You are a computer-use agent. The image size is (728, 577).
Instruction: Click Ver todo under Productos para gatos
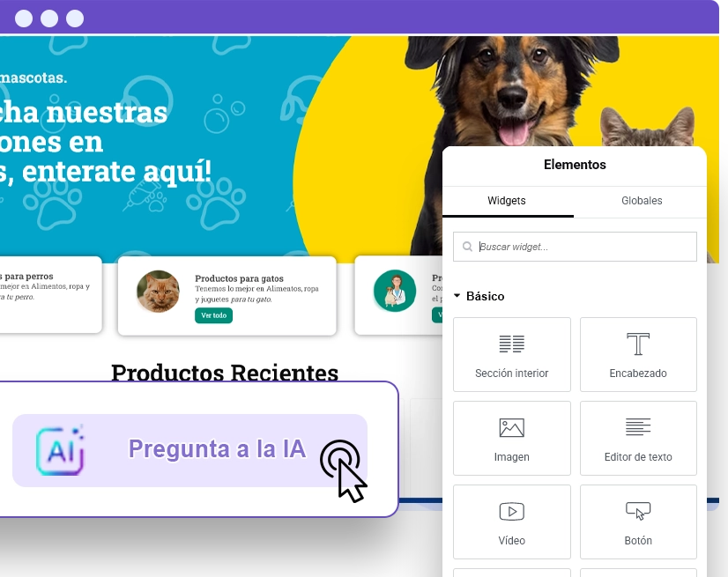pyautogui.click(x=213, y=315)
